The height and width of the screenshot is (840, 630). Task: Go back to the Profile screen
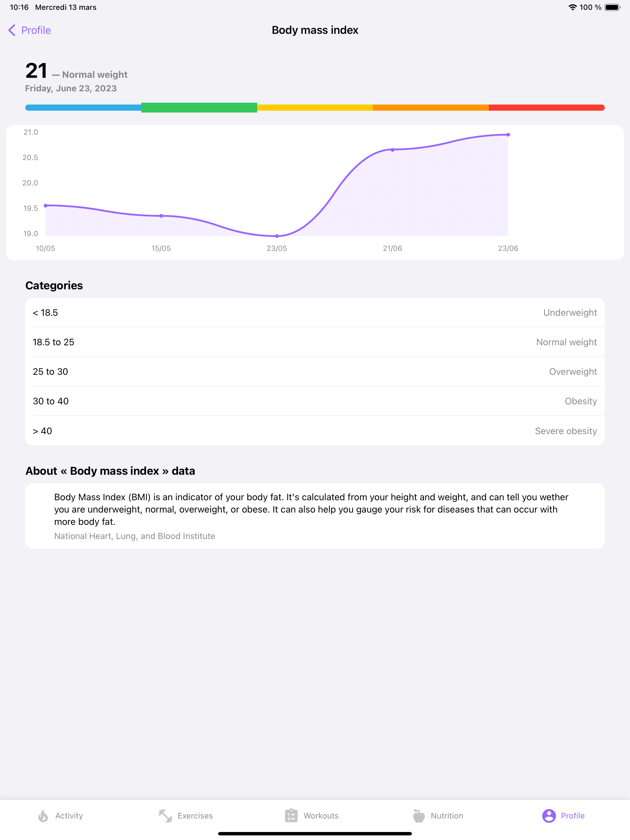tap(30, 30)
